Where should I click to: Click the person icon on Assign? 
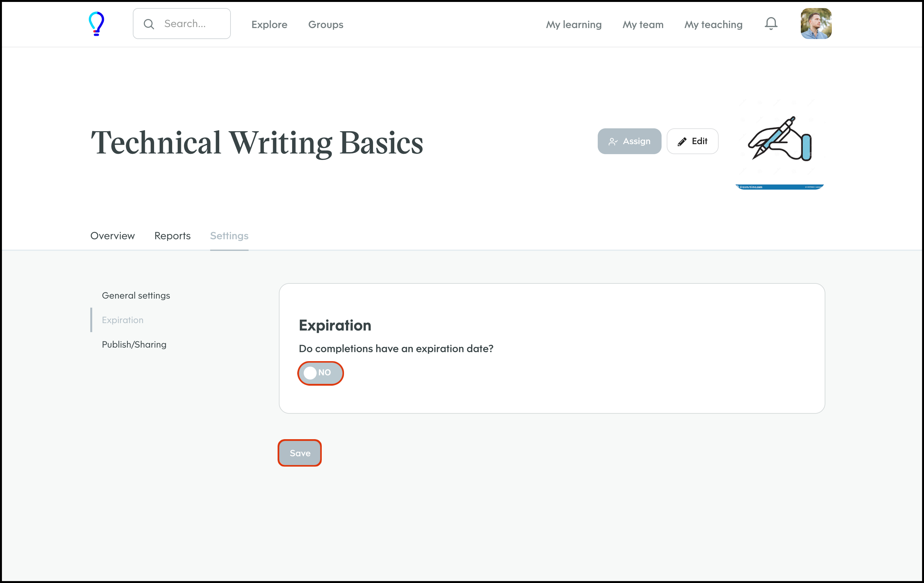[x=613, y=142]
